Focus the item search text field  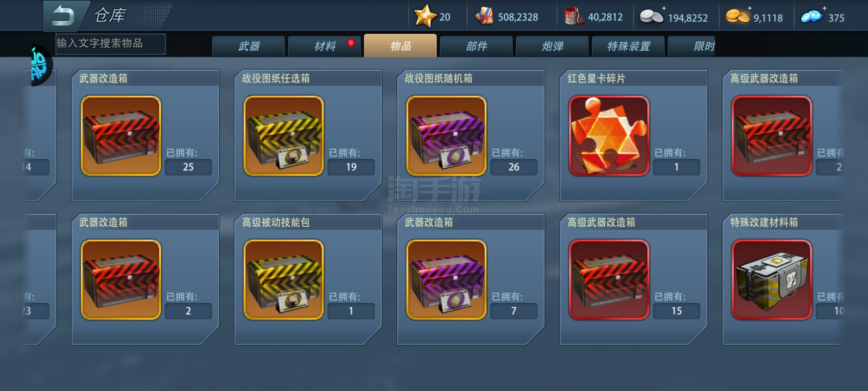[x=111, y=44]
